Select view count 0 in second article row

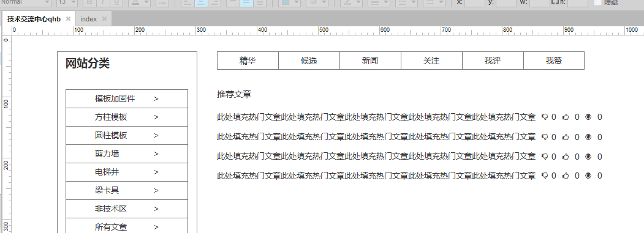tap(600, 137)
